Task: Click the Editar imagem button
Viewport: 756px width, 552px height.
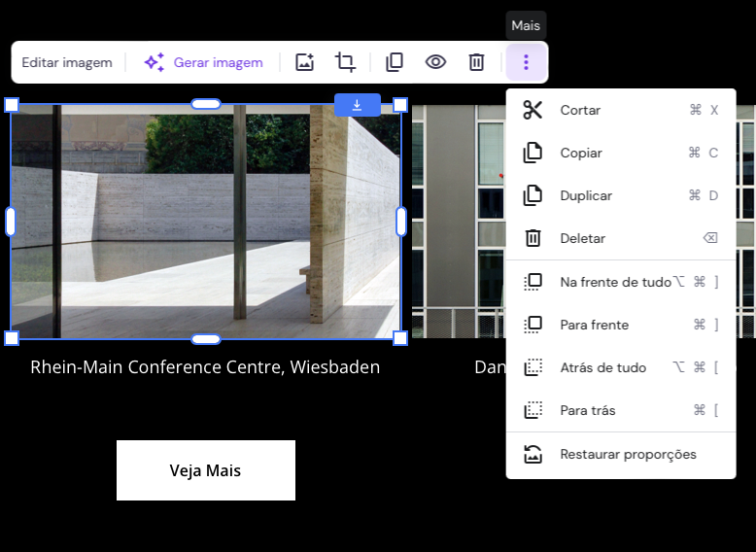Action: tap(67, 62)
